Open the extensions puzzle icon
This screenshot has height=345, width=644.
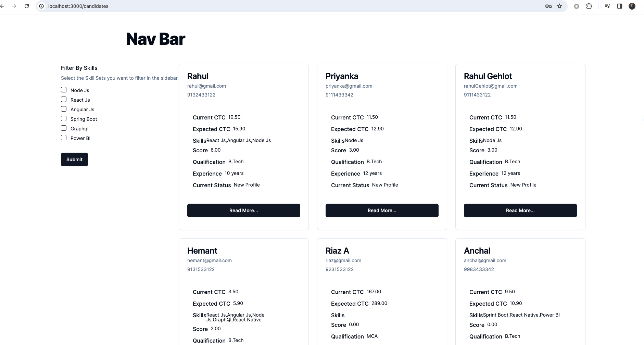click(x=589, y=6)
